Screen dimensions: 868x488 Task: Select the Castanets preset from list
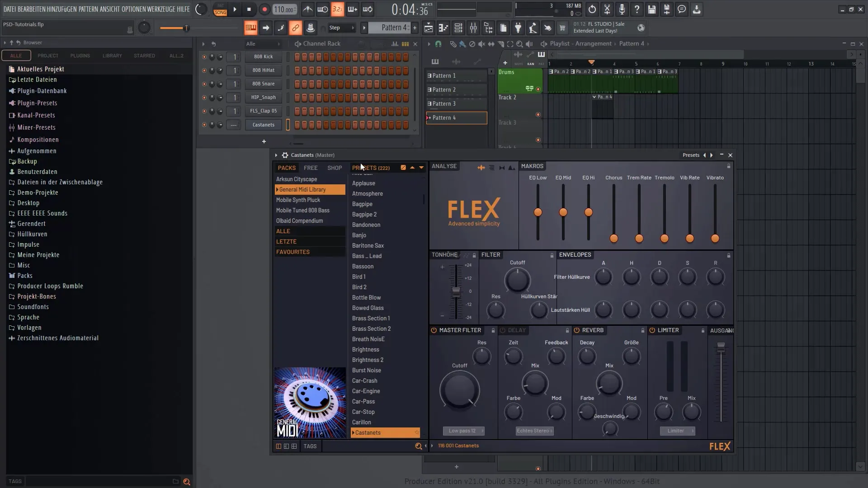[x=368, y=432]
